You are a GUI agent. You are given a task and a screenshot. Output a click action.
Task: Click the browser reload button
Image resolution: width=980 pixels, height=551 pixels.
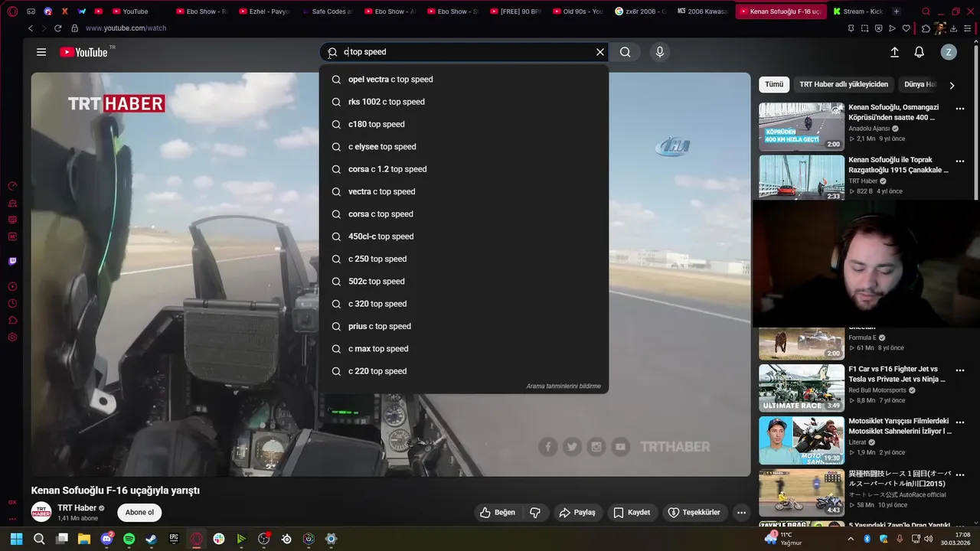pyautogui.click(x=57, y=28)
